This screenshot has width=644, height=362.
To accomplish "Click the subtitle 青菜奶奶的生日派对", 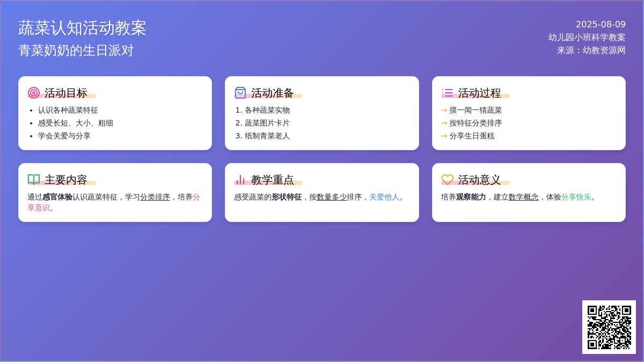I will [x=76, y=50].
